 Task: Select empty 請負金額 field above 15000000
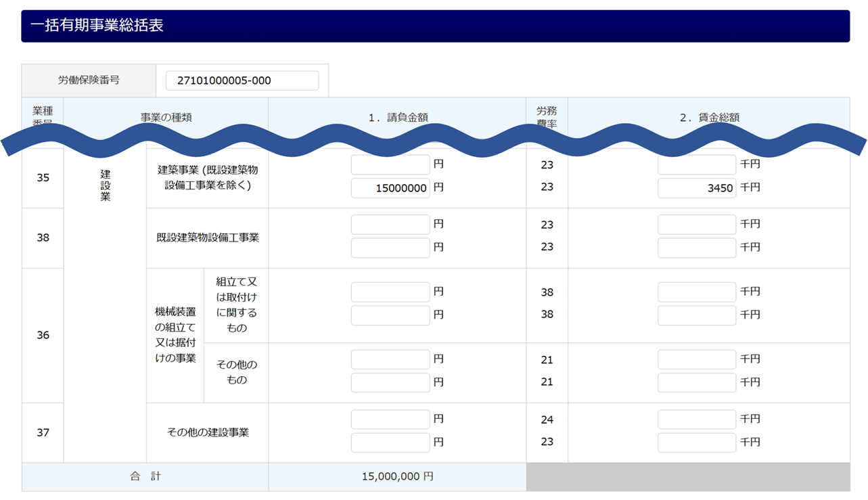pyautogui.click(x=390, y=164)
